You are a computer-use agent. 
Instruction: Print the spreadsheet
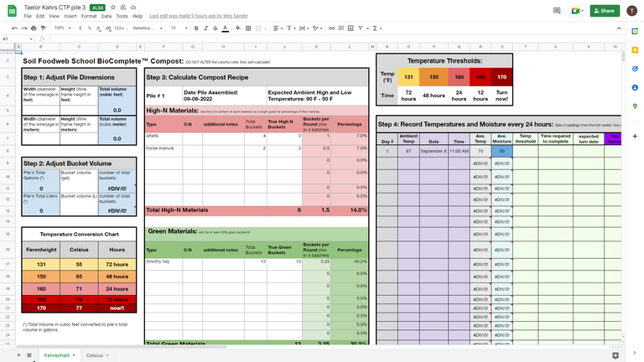(34, 28)
